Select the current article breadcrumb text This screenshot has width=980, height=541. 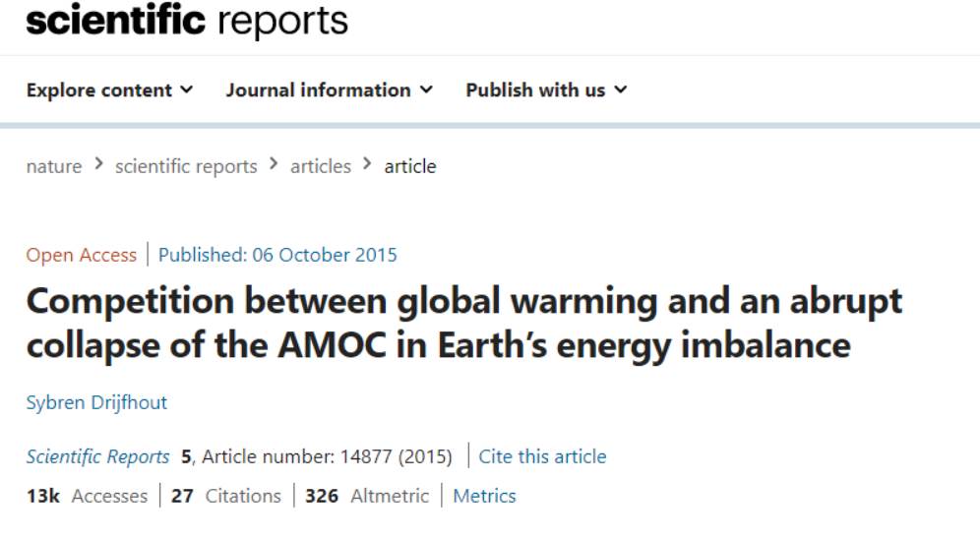point(410,166)
